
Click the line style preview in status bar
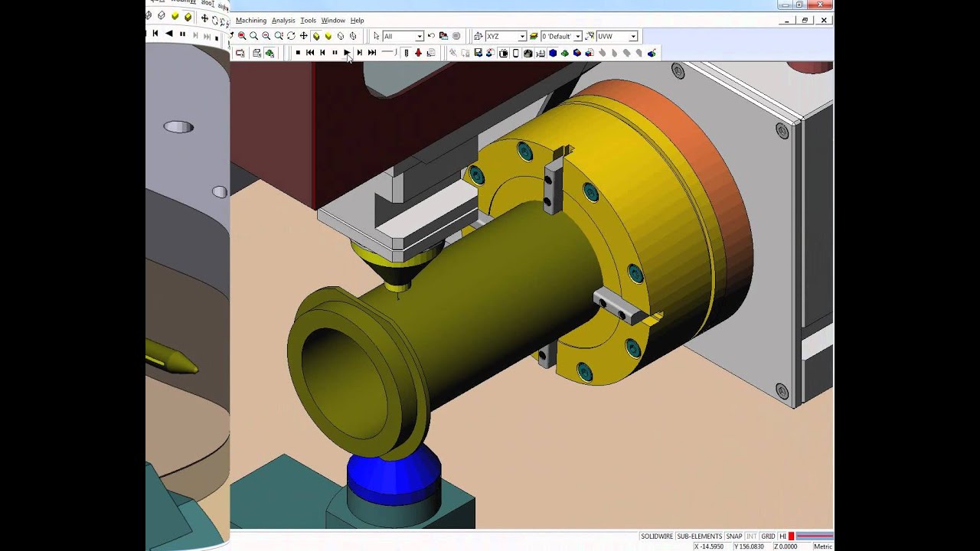[x=815, y=536]
